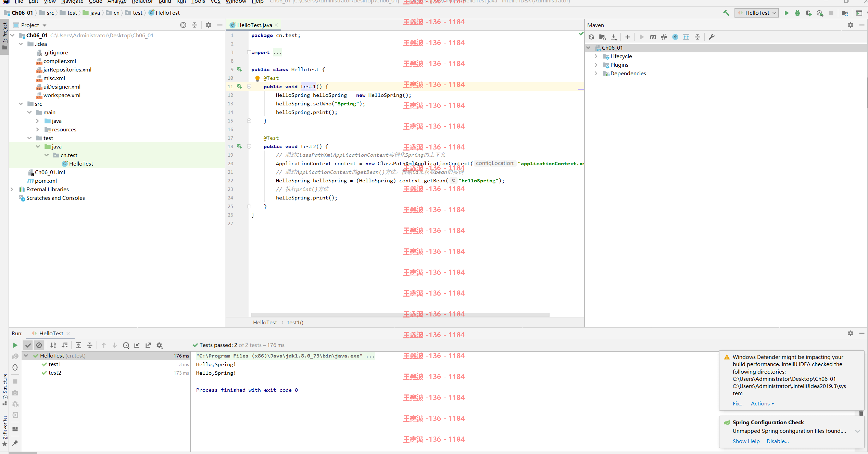Screen dimensions: 868x454
Task: Show Maven dependencies diagram icon
Action: click(x=686, y=37)
